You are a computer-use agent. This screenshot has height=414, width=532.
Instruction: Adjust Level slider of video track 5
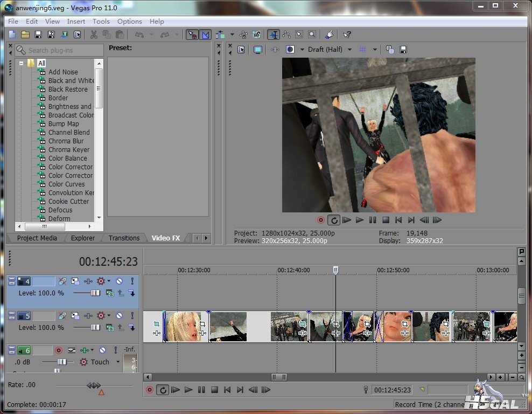[95, 327]
